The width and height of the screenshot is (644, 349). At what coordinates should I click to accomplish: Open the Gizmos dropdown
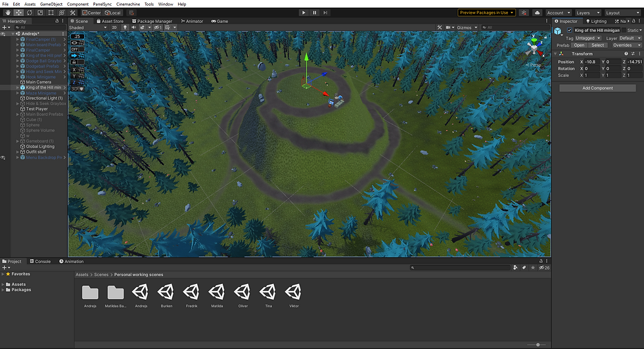(467, 28)
